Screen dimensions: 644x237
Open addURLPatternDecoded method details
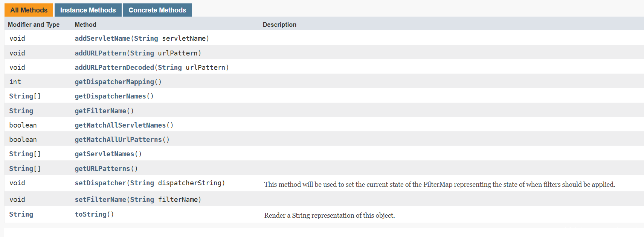click(x=114, y=68)
